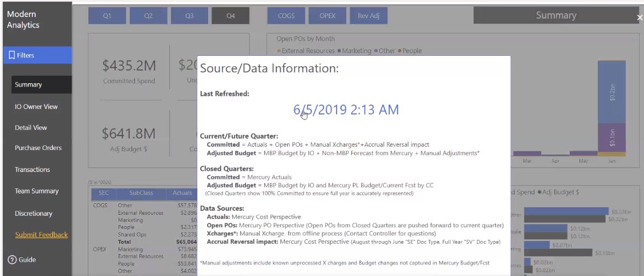Viewport: 644px width, 276px height.
Task: Filter by OPEX button
Action: coord(327,16)
